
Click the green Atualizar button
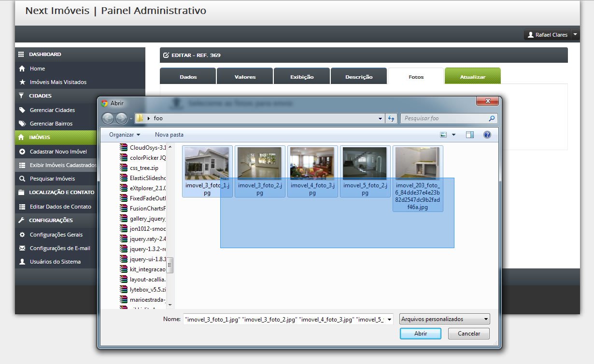click(x=473, y=76)
